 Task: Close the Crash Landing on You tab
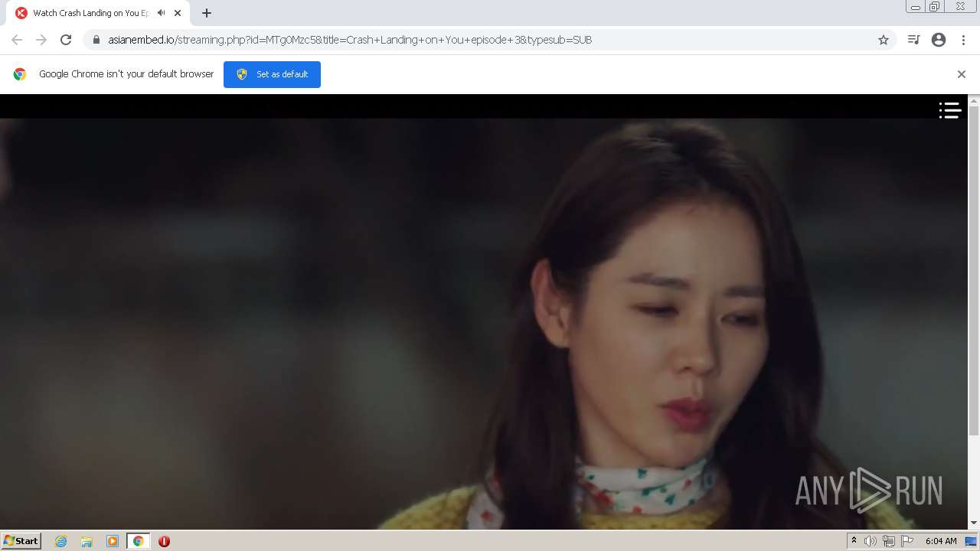[178, 13]
